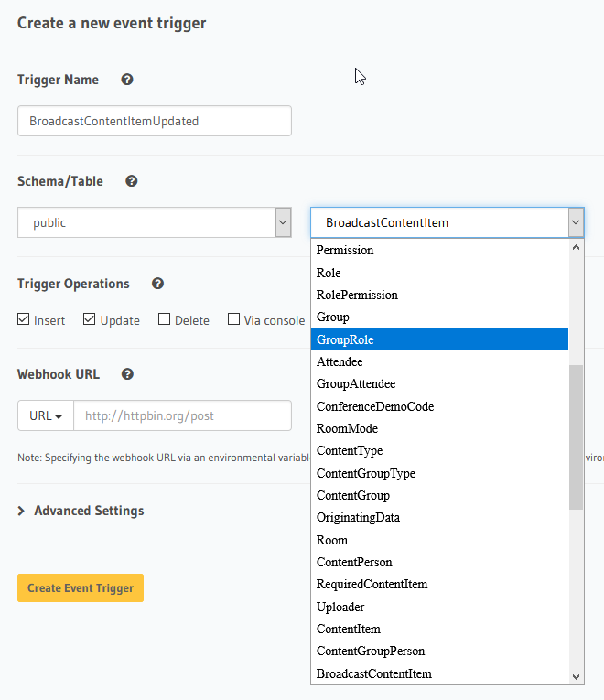Choose ContentItem from the list
Viewport: 604px width, 700px height.
pos(439,629)
